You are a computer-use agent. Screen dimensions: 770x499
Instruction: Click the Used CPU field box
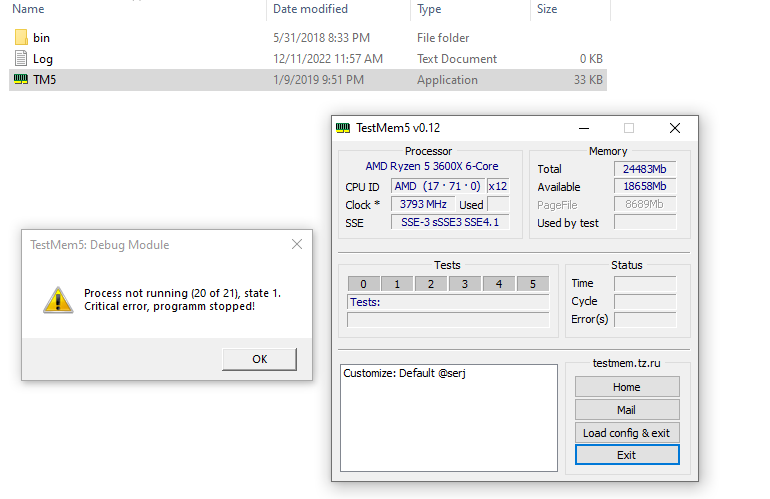pos(498,204)
